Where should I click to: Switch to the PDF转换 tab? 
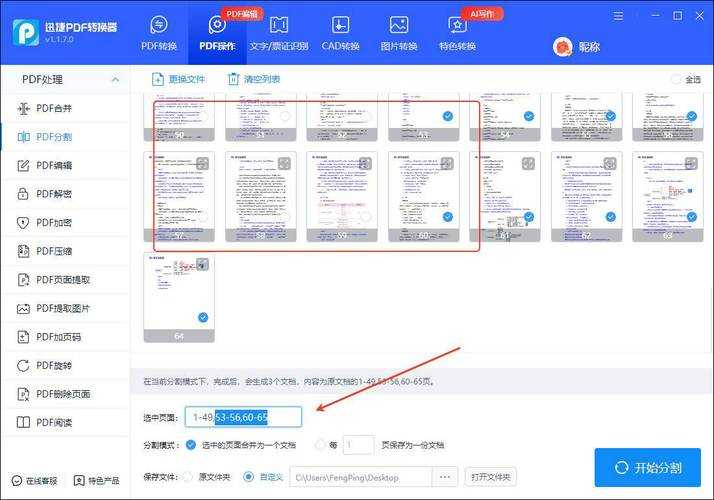pos(159,33)
